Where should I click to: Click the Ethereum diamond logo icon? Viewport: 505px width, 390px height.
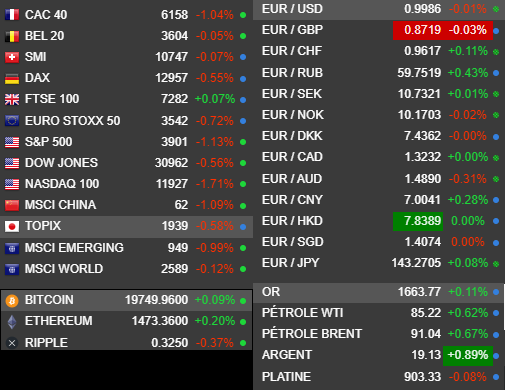[x=12, y=322]
